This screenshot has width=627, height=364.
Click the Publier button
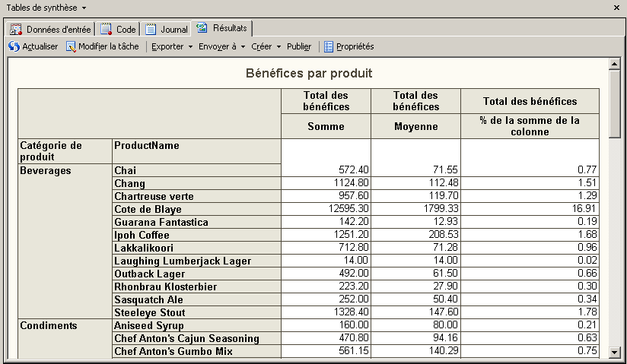299,46
